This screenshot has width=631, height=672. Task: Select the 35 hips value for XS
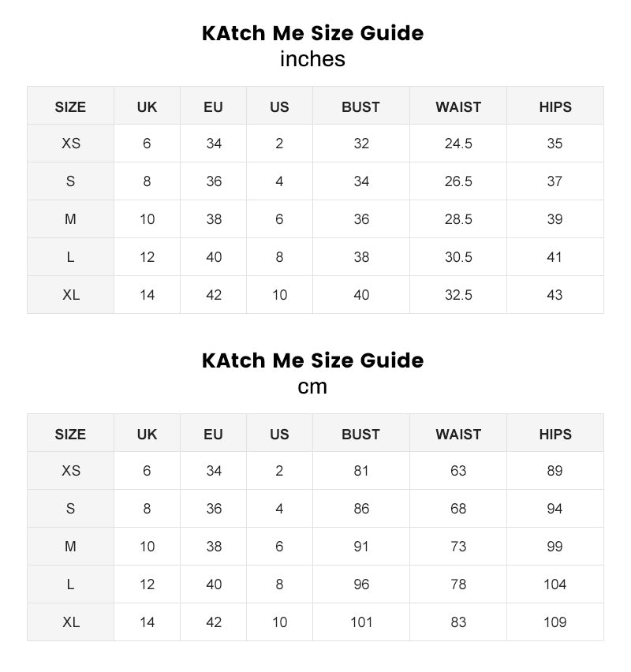(554, 144)
